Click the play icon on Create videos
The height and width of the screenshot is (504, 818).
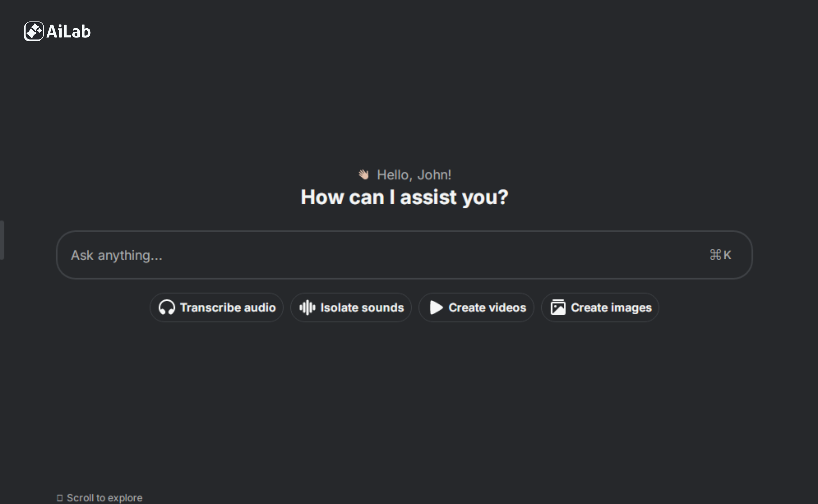[x=436, y=307]
